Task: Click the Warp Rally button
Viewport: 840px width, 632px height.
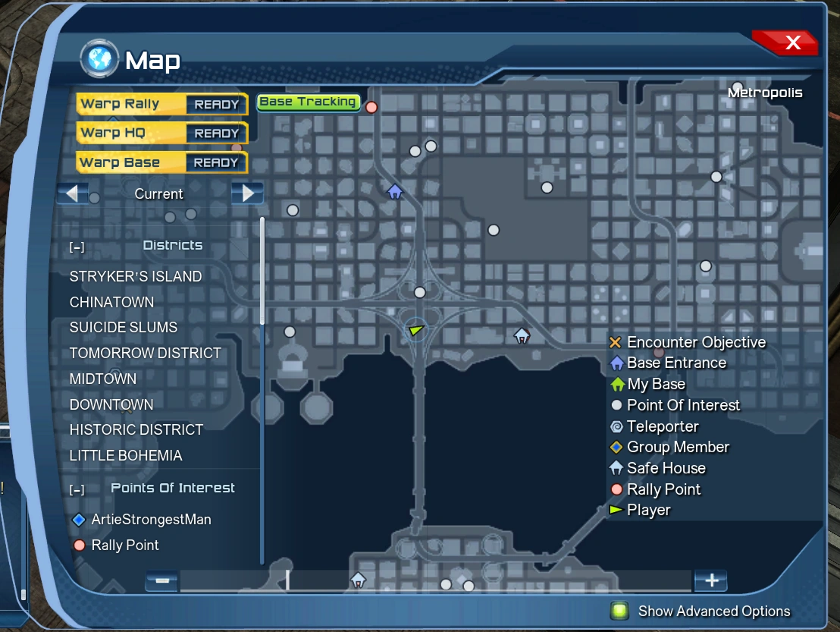Action: (x=161, y=104)
